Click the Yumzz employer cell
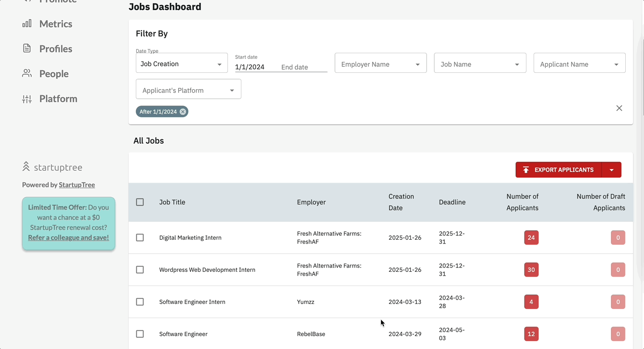The width and height of the screenshot is (644, 349). pos(306,302)
